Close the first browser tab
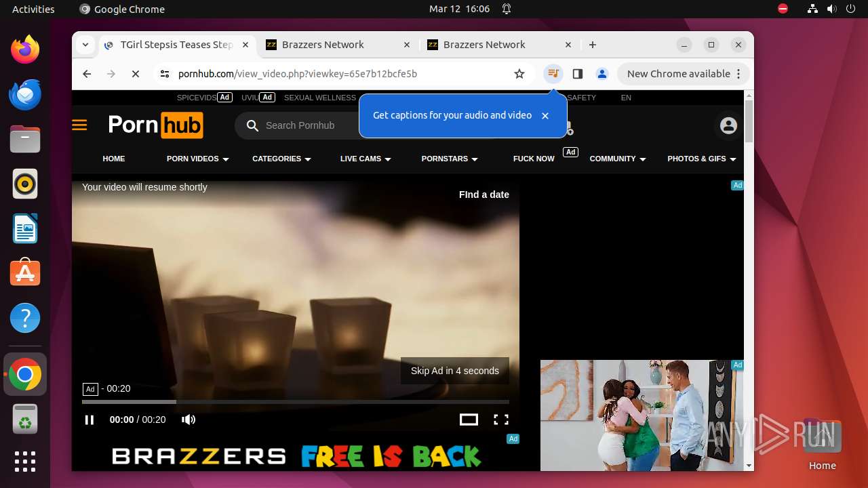The image size is (868, 488). coord(245,45)
